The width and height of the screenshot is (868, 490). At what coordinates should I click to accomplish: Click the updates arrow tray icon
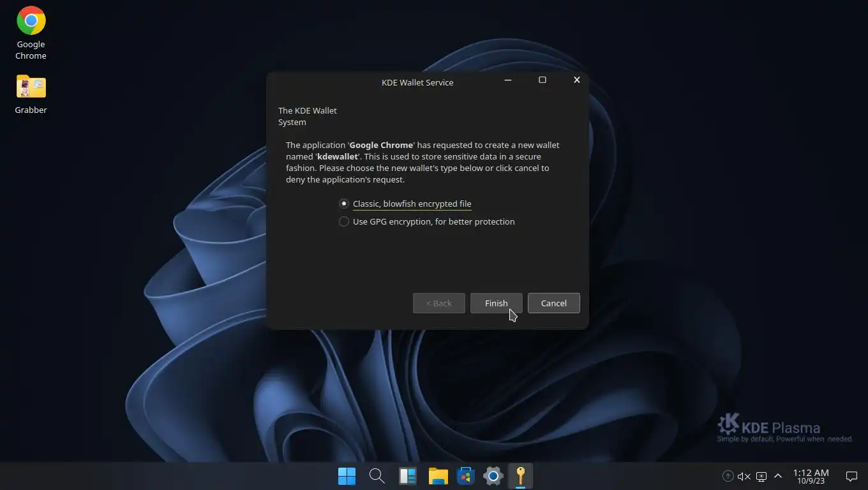(x=728, y=476)
